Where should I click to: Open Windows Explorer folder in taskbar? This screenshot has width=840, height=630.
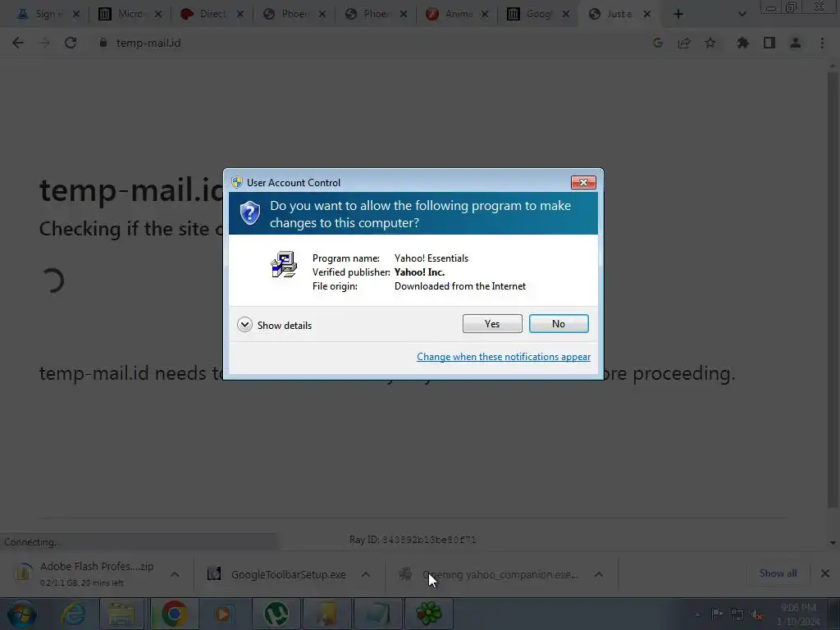tap(122, 614)
